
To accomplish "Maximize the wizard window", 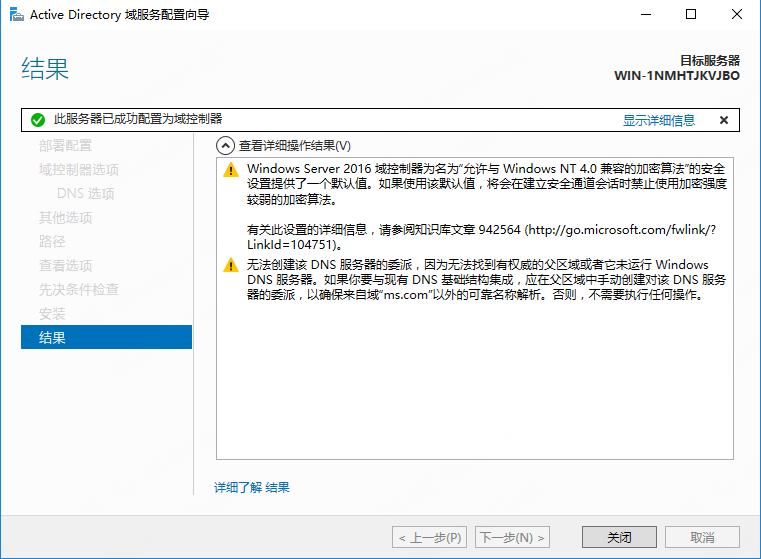I will (x=691, y=15).
